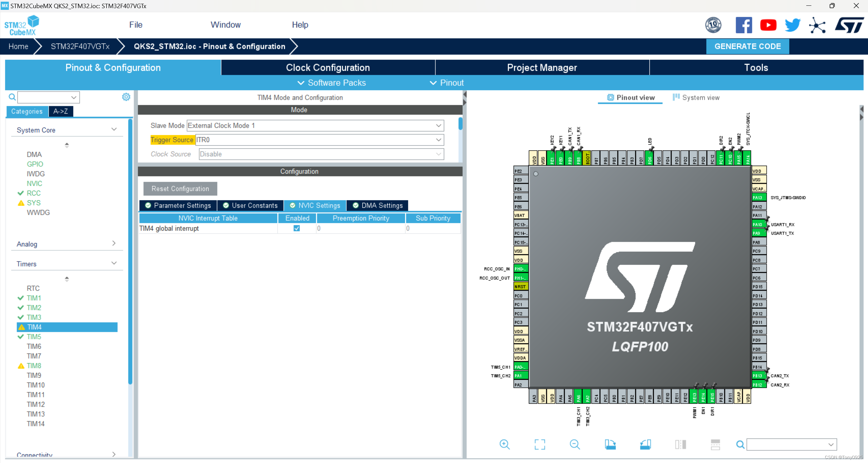The height and width of the screenshot is (463, 868).
Task: Open the YouTube icon in header
Action: click(768, 25)
